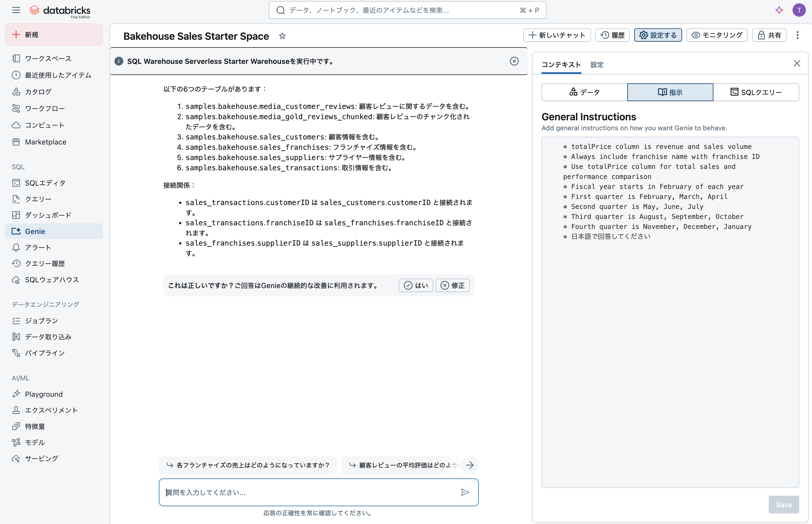Screen dimensions: 812x524
Task: Click the 共有 share button
Action: point(769,35)
